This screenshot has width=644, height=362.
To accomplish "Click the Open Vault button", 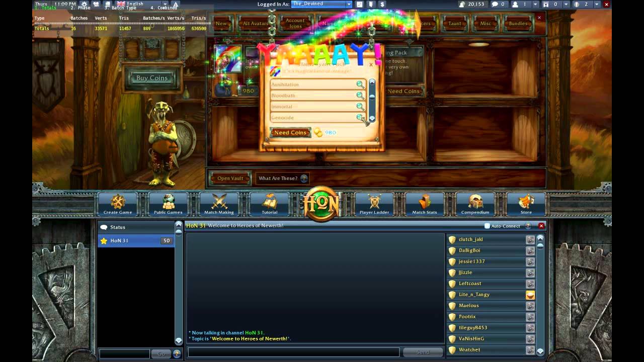I will (x=230, y=178).
